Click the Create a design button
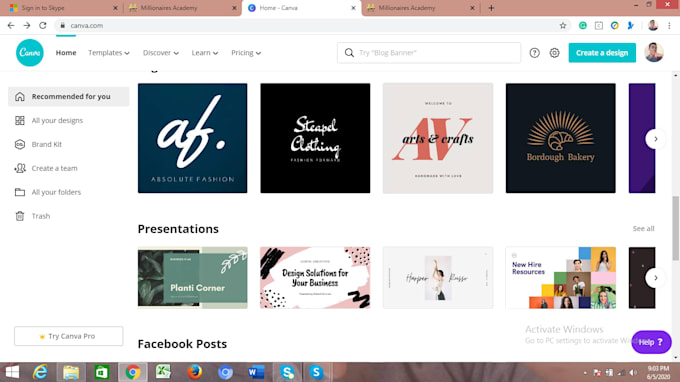The image size is (680, 382). point(602,53)
